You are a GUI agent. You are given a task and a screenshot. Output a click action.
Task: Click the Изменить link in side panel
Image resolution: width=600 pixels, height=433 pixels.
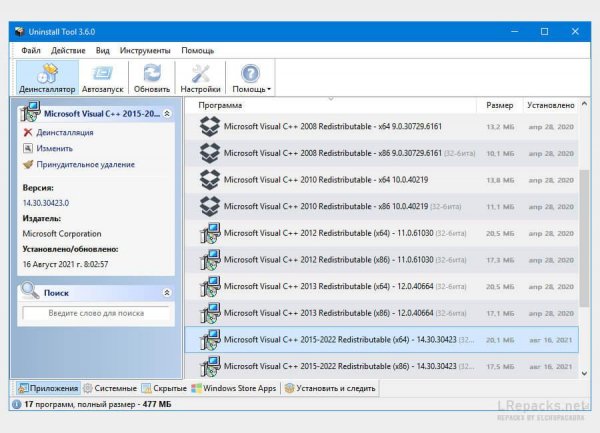tap(54, 148)
